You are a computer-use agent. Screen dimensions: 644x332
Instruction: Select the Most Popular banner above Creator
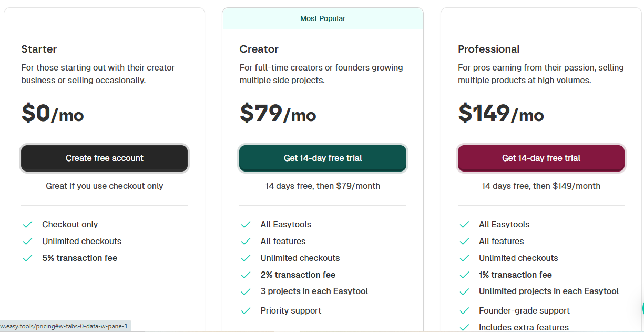click(322, 18)
